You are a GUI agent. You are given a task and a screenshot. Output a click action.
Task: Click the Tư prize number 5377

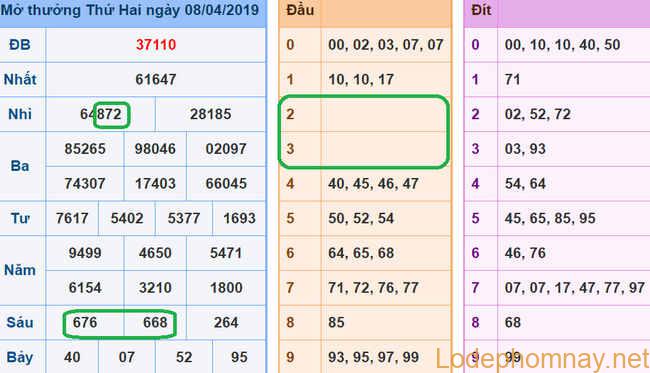[184, 218]
